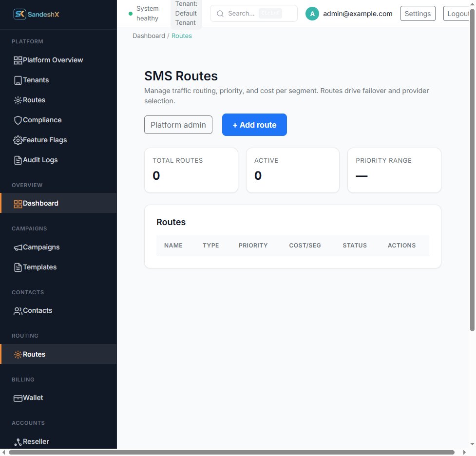Sort by the STATUS column header
The width and height of the screenshot is (476, 456).
coord(355,246)
